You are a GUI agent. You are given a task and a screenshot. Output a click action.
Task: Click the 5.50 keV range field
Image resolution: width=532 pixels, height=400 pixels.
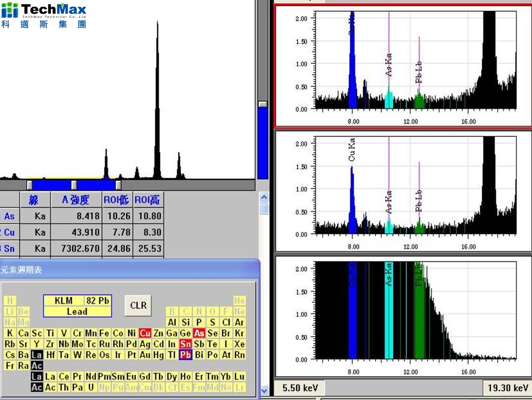pyautogui.click(x=300, y=388)
